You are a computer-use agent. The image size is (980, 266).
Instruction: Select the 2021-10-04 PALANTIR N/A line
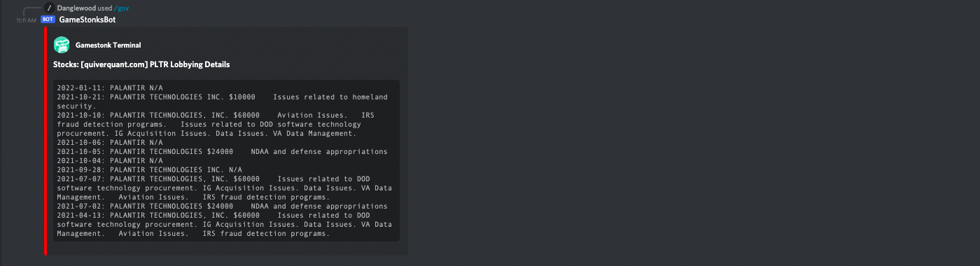coord(110,161)
